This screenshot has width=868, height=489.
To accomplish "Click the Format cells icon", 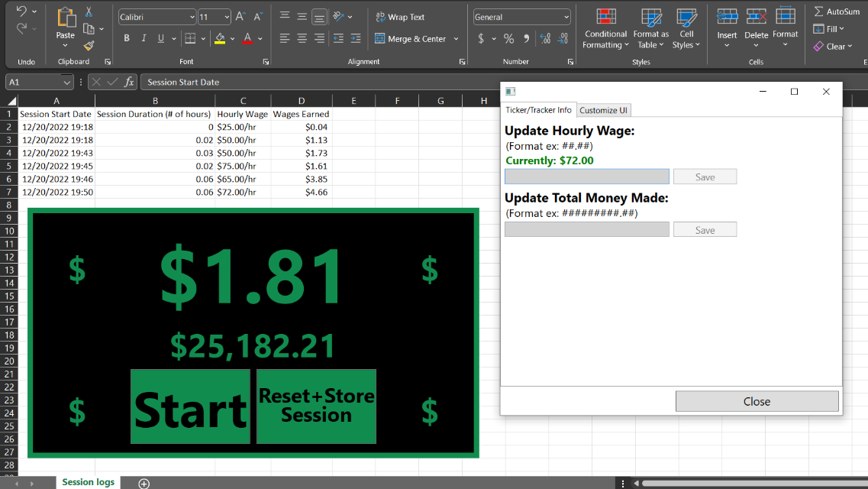I will (x=785, y=16).
